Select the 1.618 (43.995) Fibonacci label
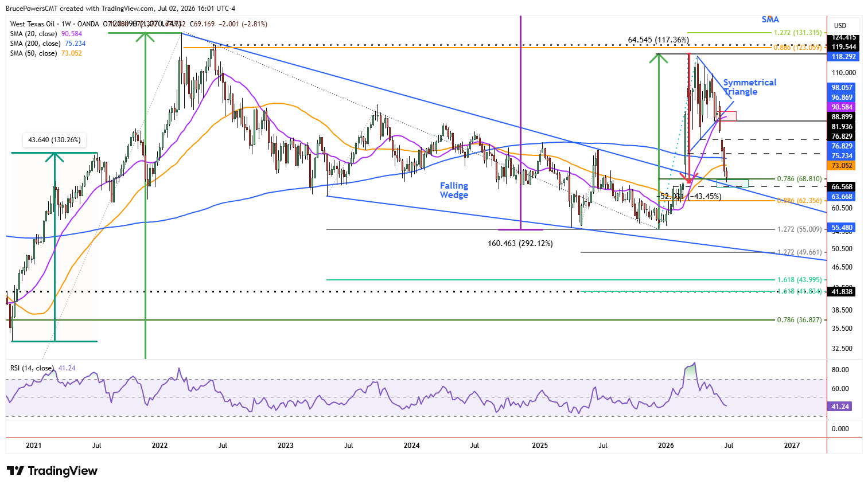 [800, 280]
